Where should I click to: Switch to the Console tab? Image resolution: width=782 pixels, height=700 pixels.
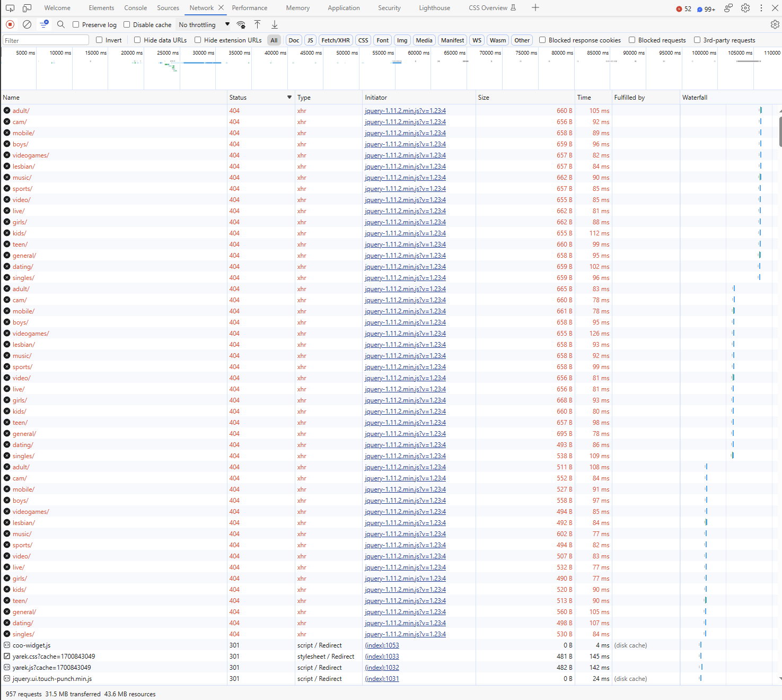(136, 8)
